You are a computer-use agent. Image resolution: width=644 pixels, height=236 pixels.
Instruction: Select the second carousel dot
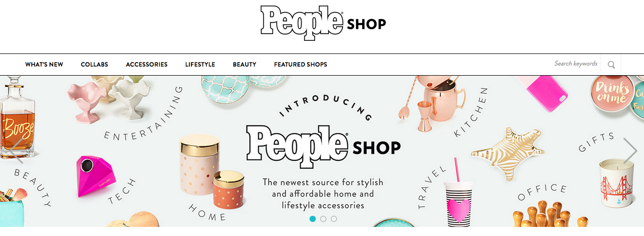[x=323, y=219]
